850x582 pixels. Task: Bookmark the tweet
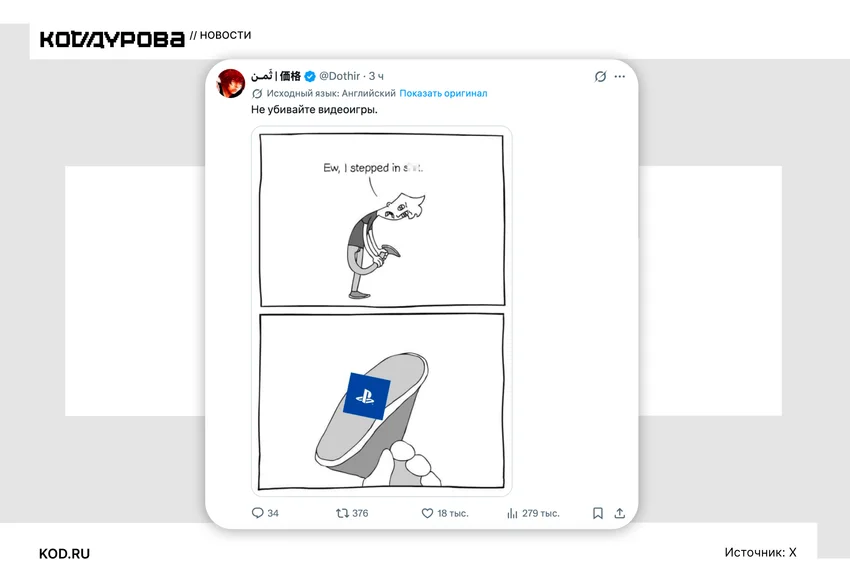pos(597,513)
